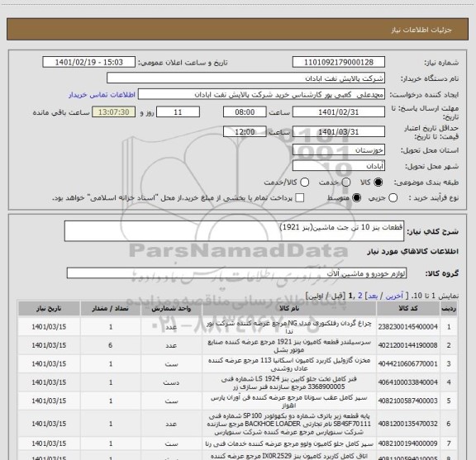Click the ولوو front bumper product name
Screen dimensions: 476x460
click(x=289, y=444)
